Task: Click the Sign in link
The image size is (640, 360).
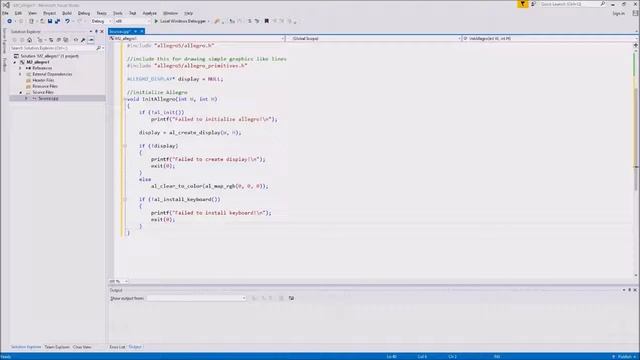Action: tap(618, 13)
